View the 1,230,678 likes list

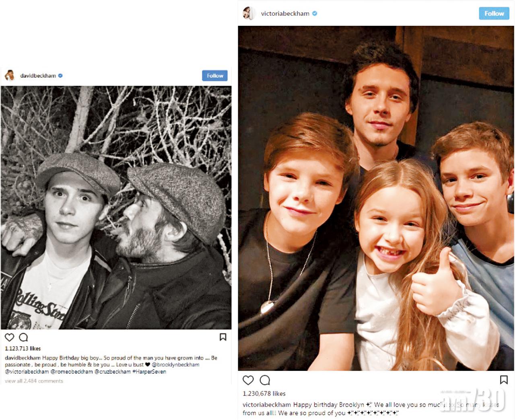264,393
